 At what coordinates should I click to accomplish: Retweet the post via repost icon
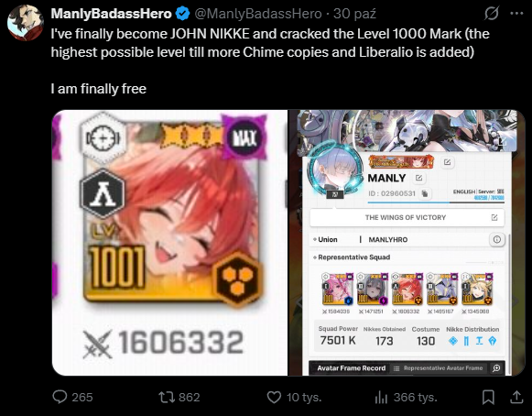[167, 397]
